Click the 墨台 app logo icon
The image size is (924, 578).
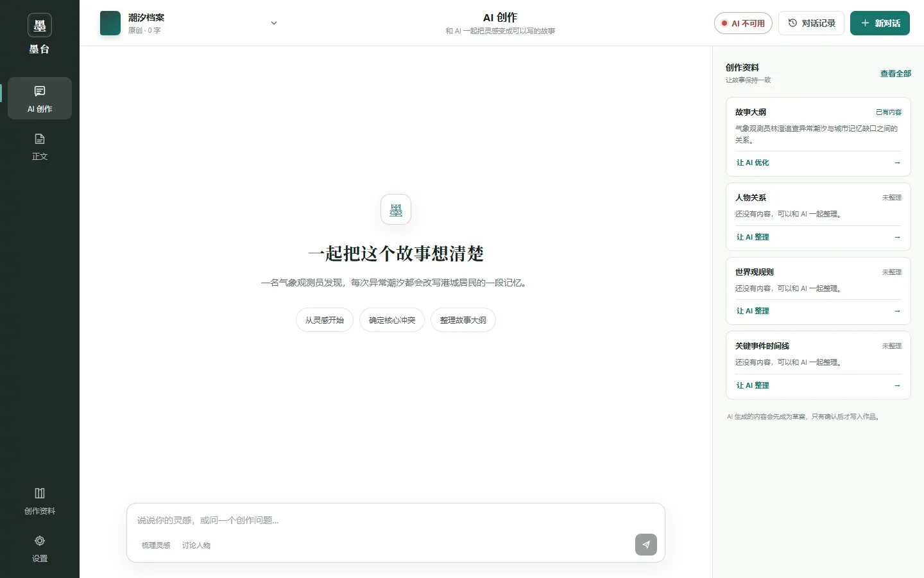click(40, 26)
